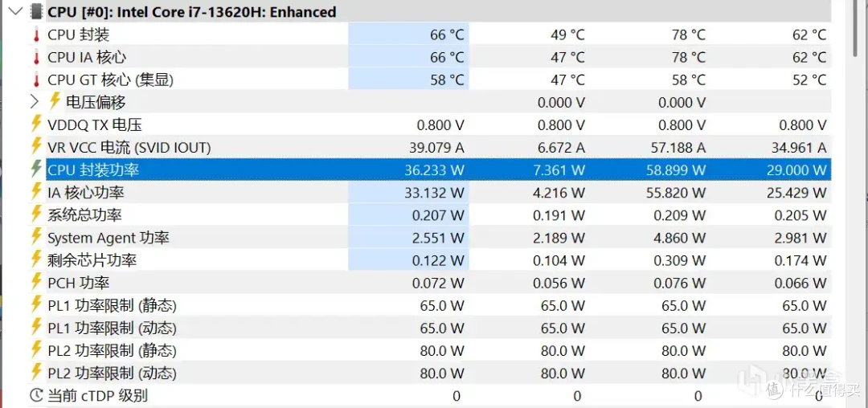
Task: Select the highlighted CPU 封装功率 row label
Action: click(93, 169)
